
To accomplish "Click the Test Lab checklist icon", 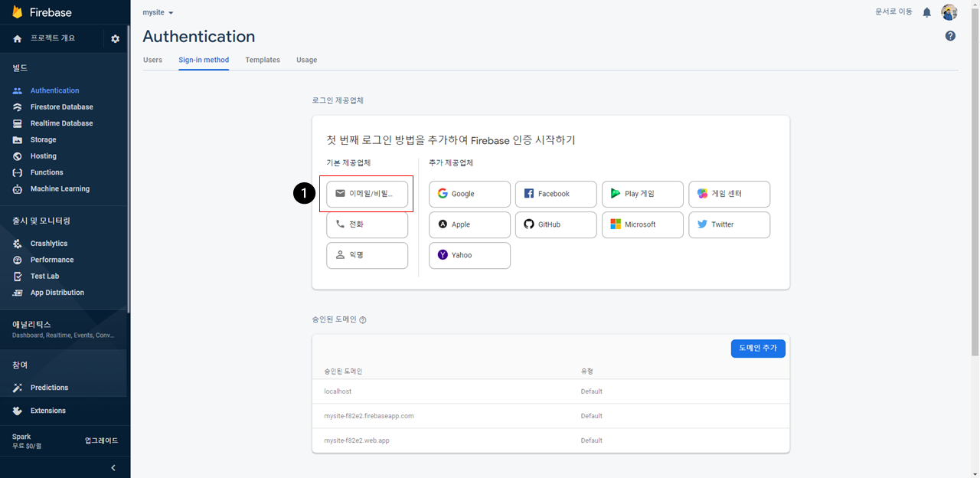I will click(18, 277).
